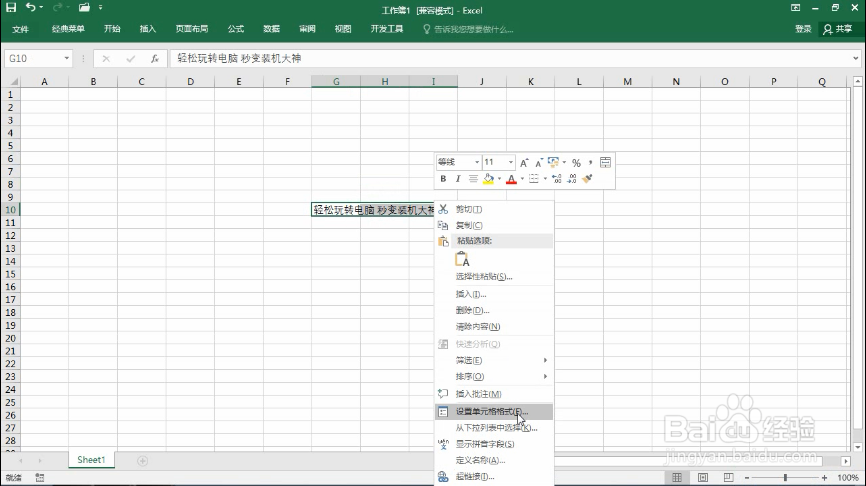
Task: Click the Format Painter brush icon
Action: click(587, 179)
